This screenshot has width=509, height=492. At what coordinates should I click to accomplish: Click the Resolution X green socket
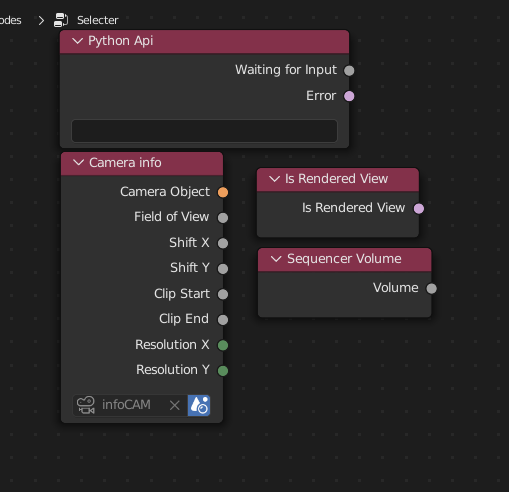tap(223, 345)
